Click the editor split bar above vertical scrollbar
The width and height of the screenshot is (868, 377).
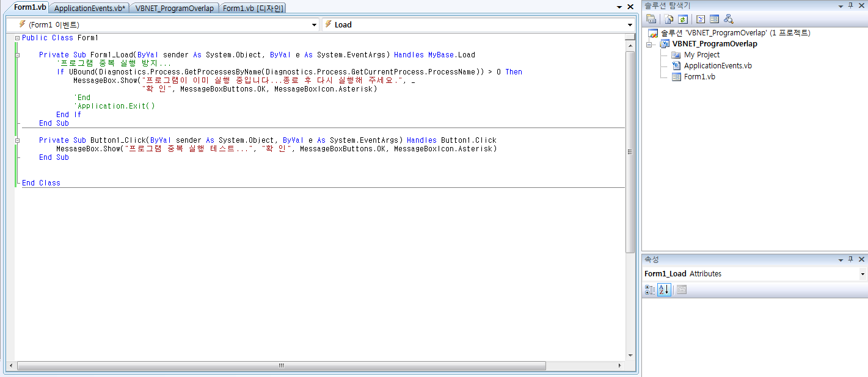[630, 37]
